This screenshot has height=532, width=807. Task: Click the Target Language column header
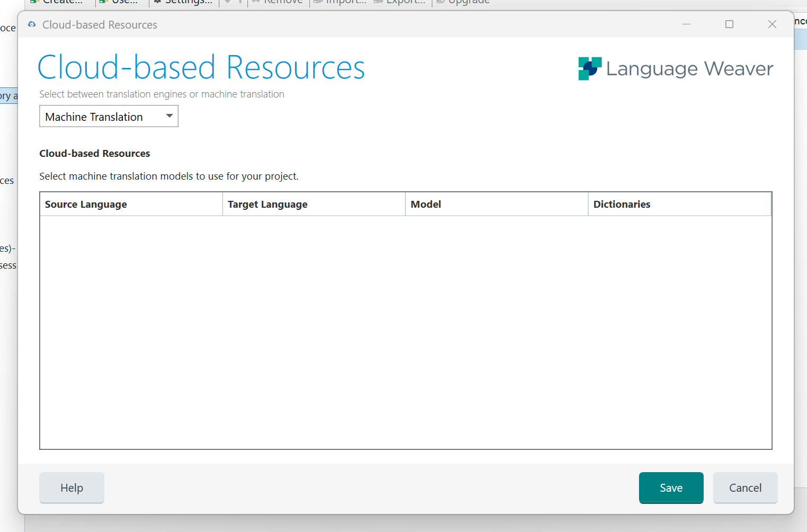[x=268, y=204]
